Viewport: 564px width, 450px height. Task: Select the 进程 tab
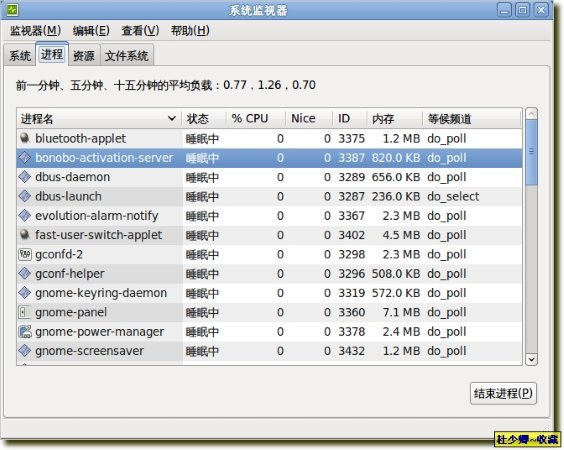(x=52, y=54)
